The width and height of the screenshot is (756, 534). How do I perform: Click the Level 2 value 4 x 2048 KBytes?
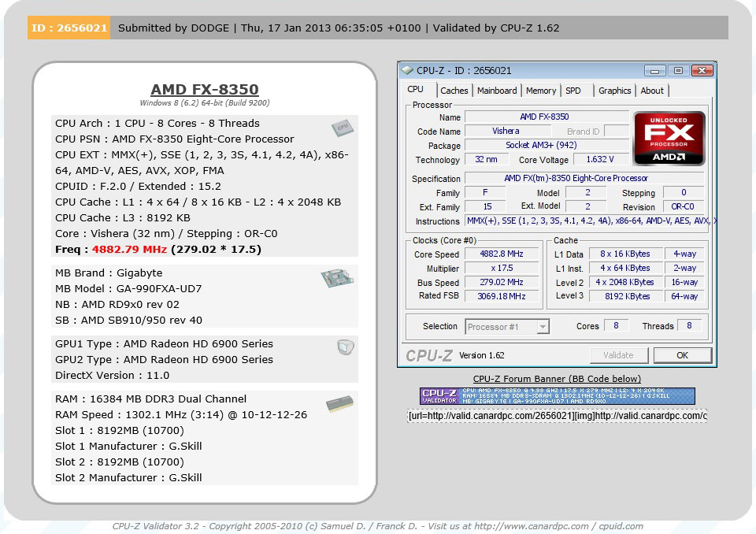(x=624, y=282)
